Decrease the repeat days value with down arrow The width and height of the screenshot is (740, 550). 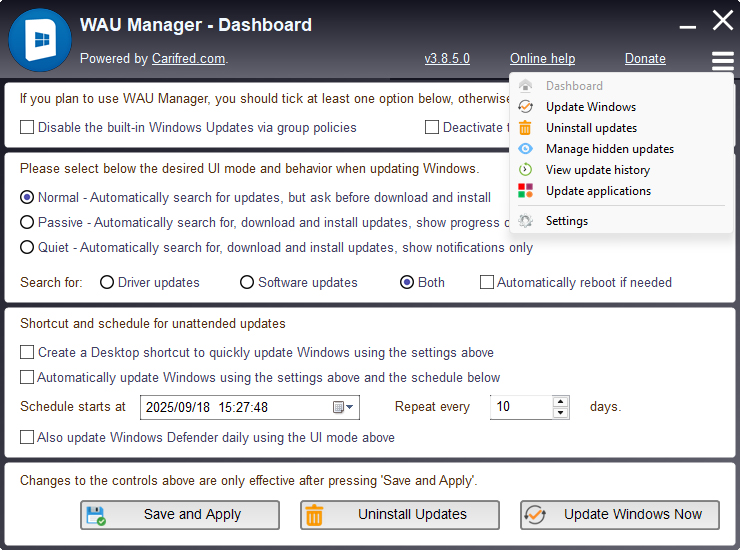pyautogui.click(x=560, y=412)
